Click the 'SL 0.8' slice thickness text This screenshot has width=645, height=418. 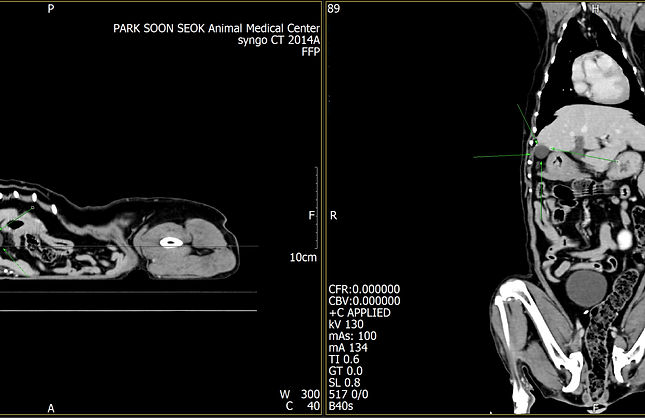344,382
